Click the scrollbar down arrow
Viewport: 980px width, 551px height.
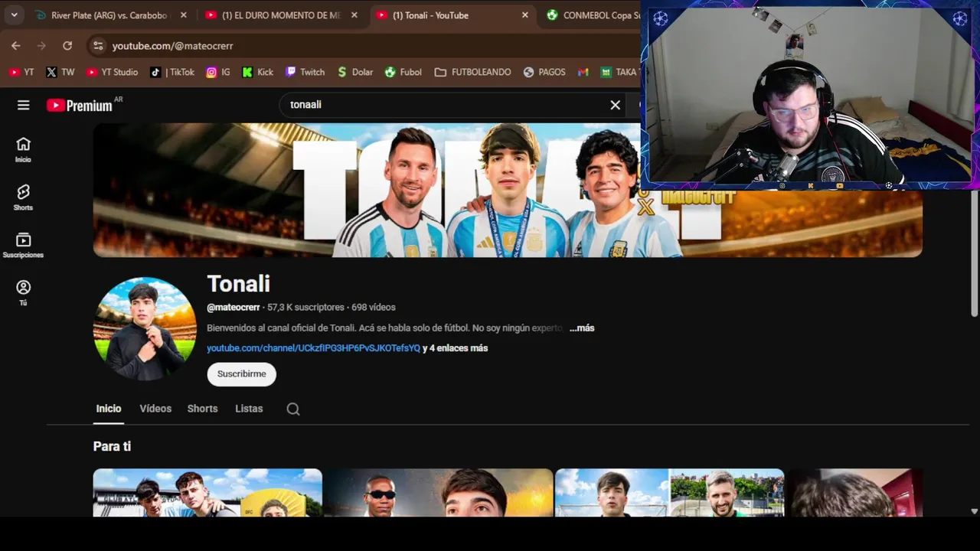pyautogui.click(x=974, y=511)
